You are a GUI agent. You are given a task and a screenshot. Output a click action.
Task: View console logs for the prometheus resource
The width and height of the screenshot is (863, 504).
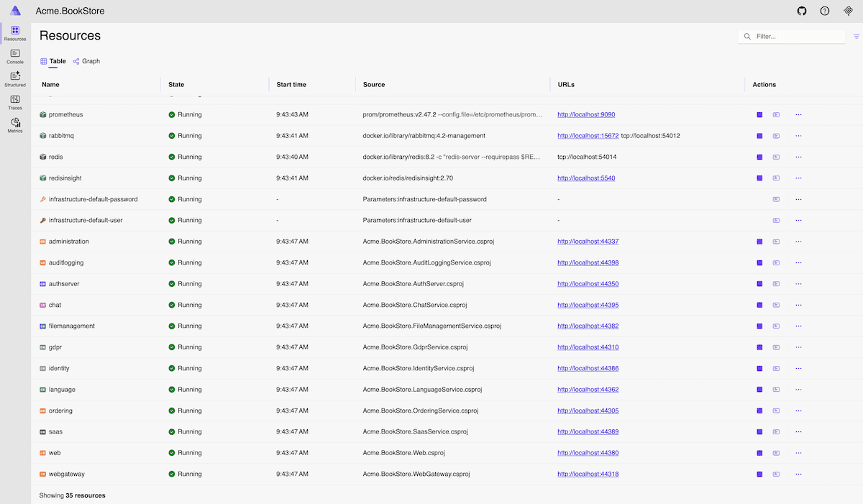click(x=759, y=114)
